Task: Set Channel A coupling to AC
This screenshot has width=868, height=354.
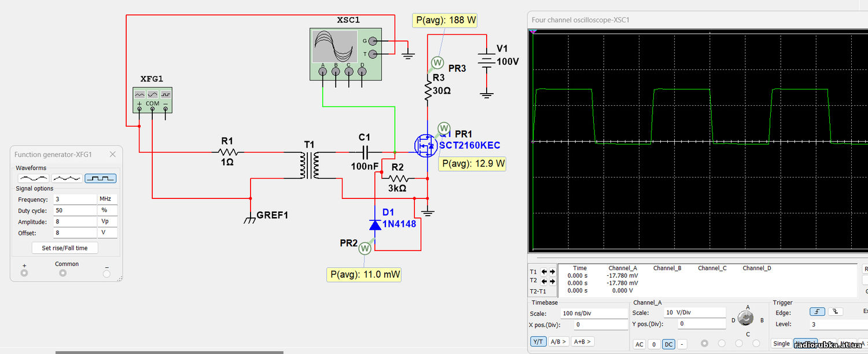Action: point(639,344)
